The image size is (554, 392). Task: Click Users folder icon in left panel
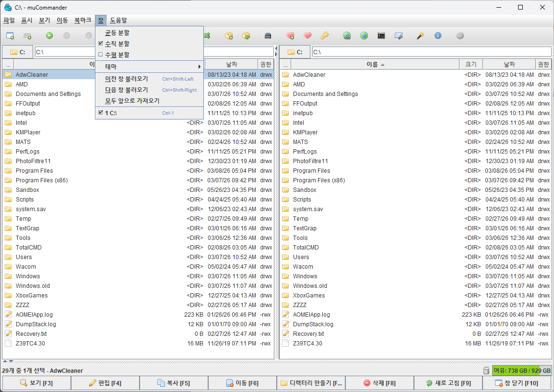[x=8, y=257]
